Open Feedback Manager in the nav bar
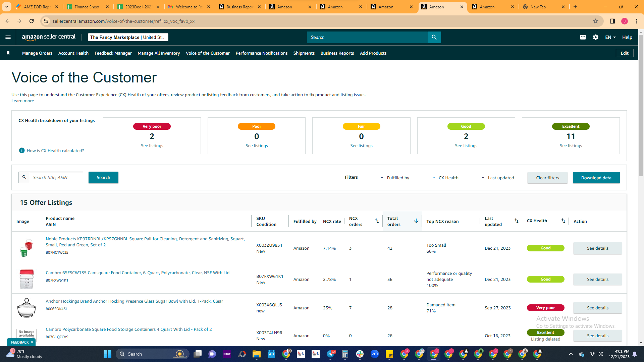The image size is (644, 362). point(113,53)
